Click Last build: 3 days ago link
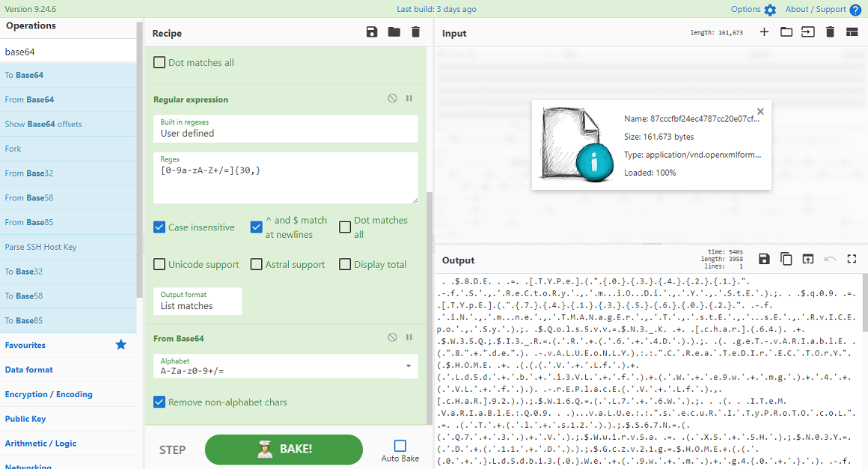Screen dimensions: 868x469 click(x=436, y=10)
